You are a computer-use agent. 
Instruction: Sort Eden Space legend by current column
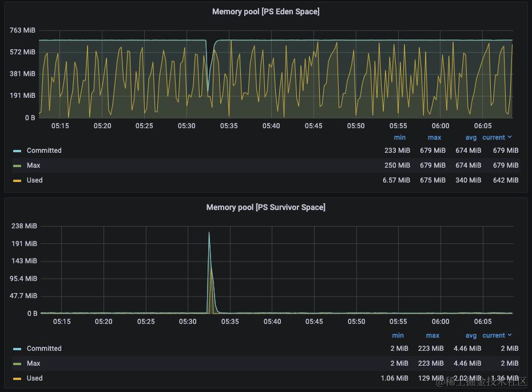494,137
